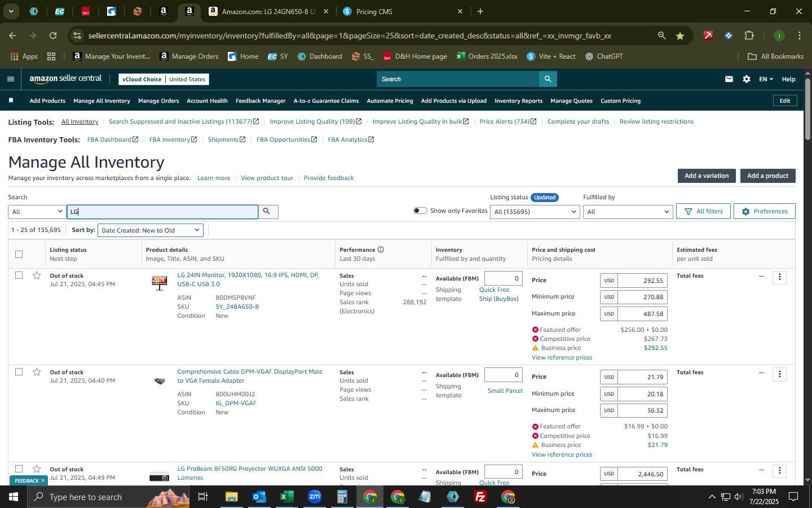Open Excel from the taskbar
The image size is (812, 508).
(x=286, y=497)
